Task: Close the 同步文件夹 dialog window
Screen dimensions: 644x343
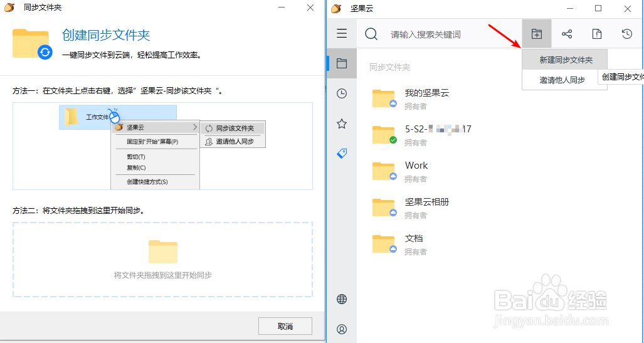Action: pyautogui.click(x=310, y=8)
